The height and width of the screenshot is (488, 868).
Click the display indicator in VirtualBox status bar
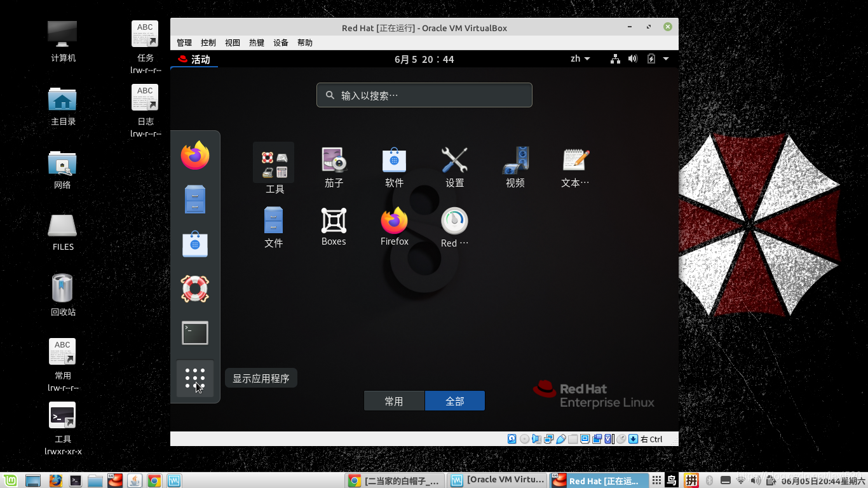585,439
